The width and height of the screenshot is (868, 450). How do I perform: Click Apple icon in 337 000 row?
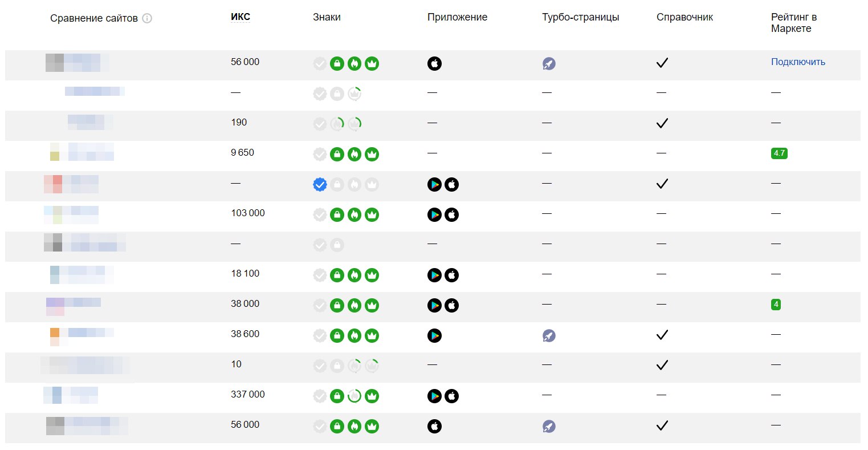(x=451, y=396)
